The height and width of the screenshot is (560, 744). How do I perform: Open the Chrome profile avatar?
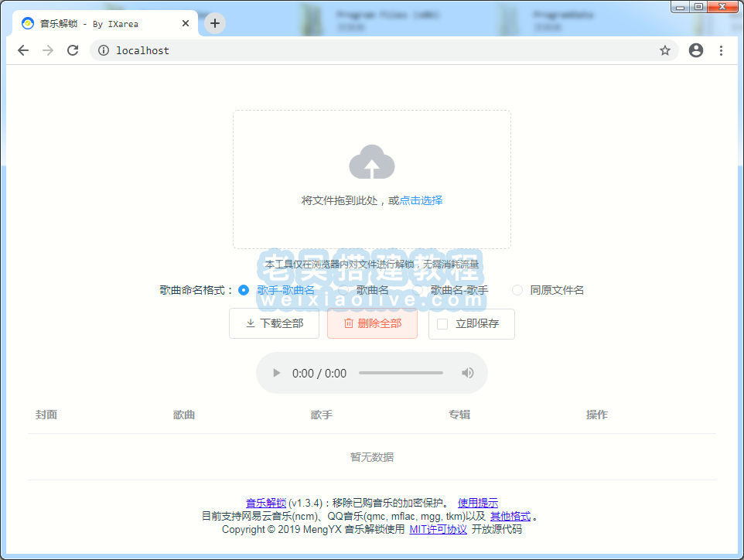[x=695, y=50]
